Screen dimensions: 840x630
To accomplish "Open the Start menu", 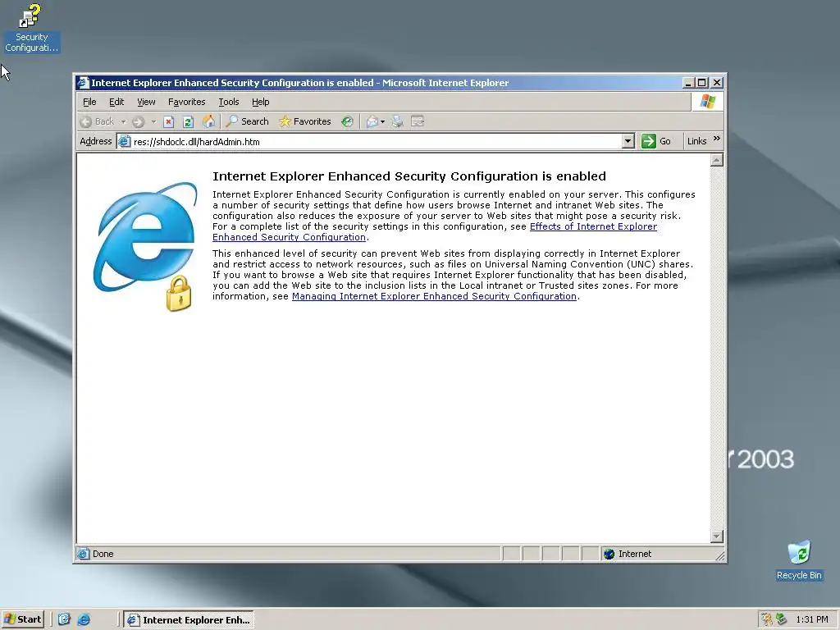I will [22, 619].
